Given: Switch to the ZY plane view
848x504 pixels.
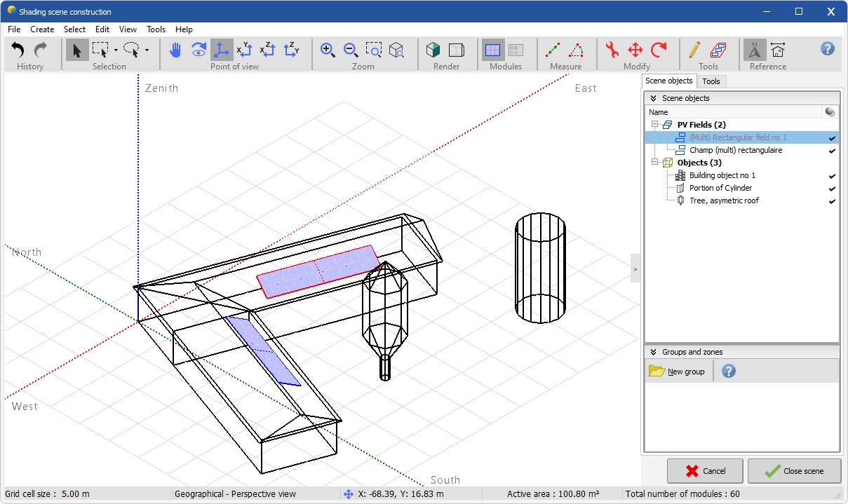Looking at the screenshot, I should [x=291, y=50].
